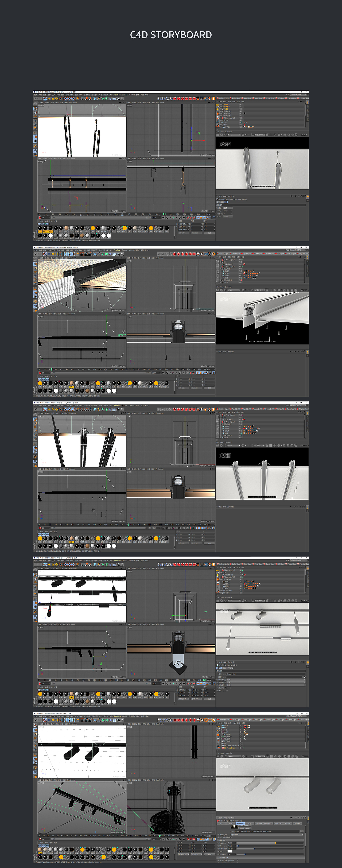Image resolution: width=342 pixels, height=868 pixels.
Task: Collapse the Gamma section in bottom window
Action: [261, 840]
